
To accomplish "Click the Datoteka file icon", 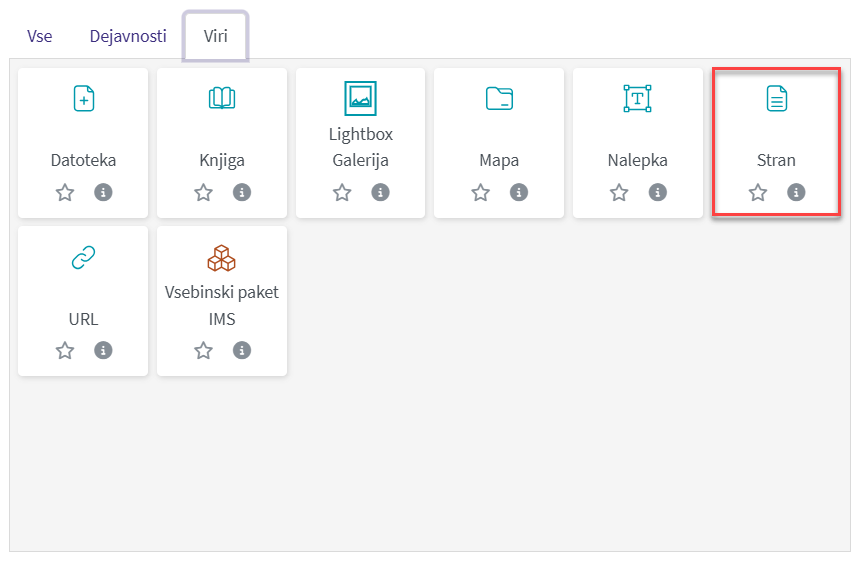I will pyautogui.click(x=83, y=98).
